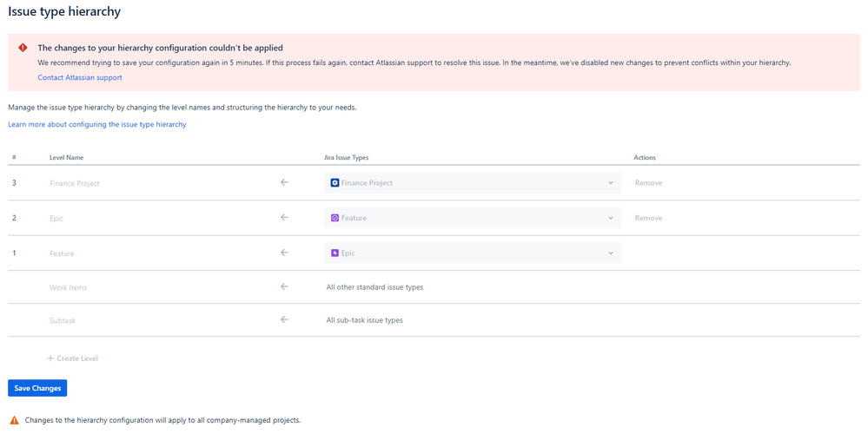Click the Epic level name field on level 2
Screen dimensions: 868x434
(x=56, y=219)
